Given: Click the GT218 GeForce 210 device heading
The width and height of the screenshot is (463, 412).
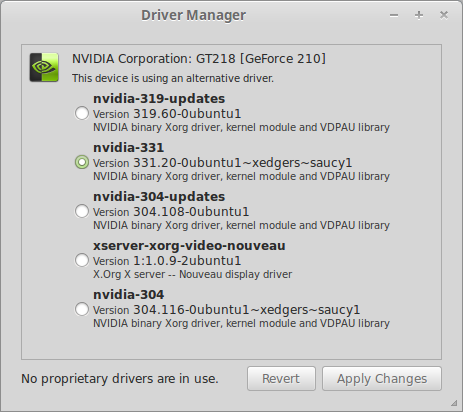Looking at the screenshot, I should [x=199, y=59].
